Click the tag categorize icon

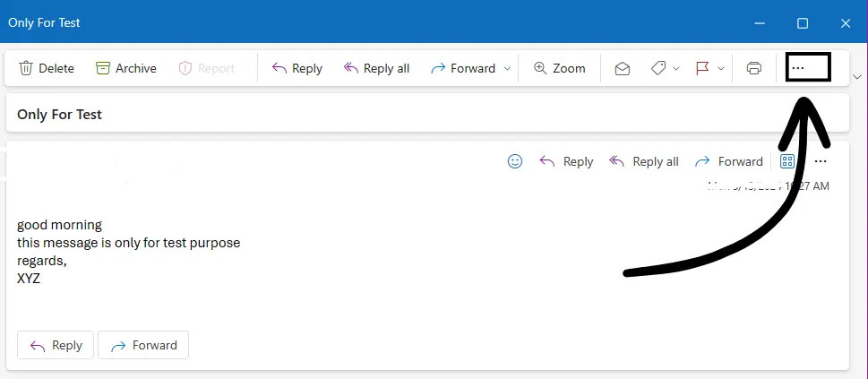657,68
